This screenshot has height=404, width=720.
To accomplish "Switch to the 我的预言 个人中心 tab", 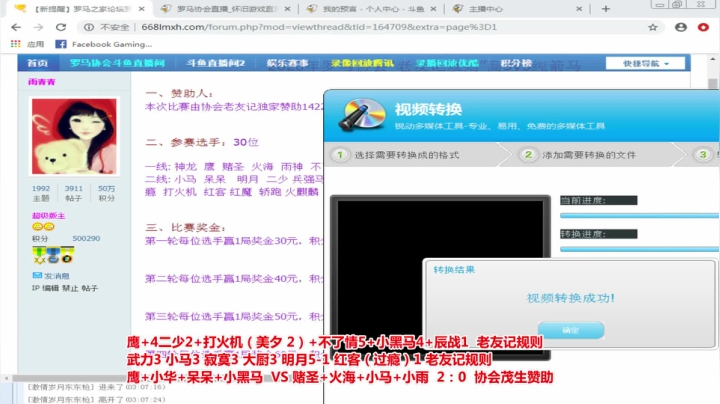I will click(372, 9).
